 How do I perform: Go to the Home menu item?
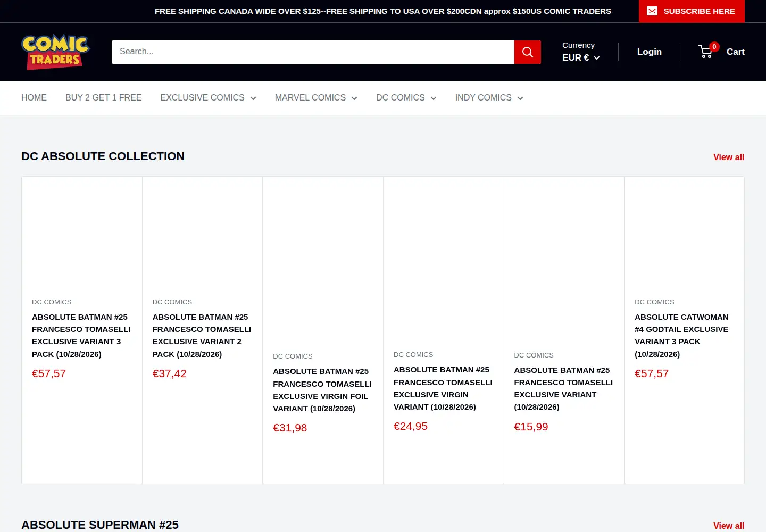tap(34, 98)
